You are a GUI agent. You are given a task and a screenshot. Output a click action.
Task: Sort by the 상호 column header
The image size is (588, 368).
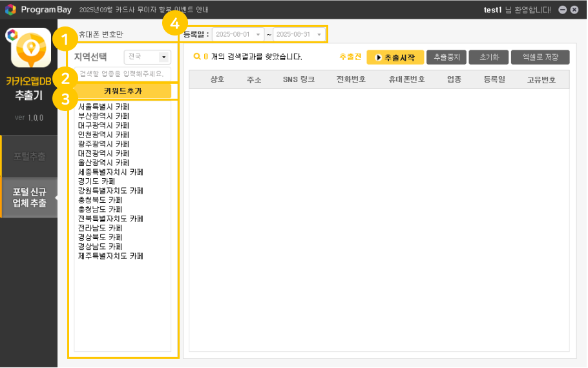[x=217, y=79]
